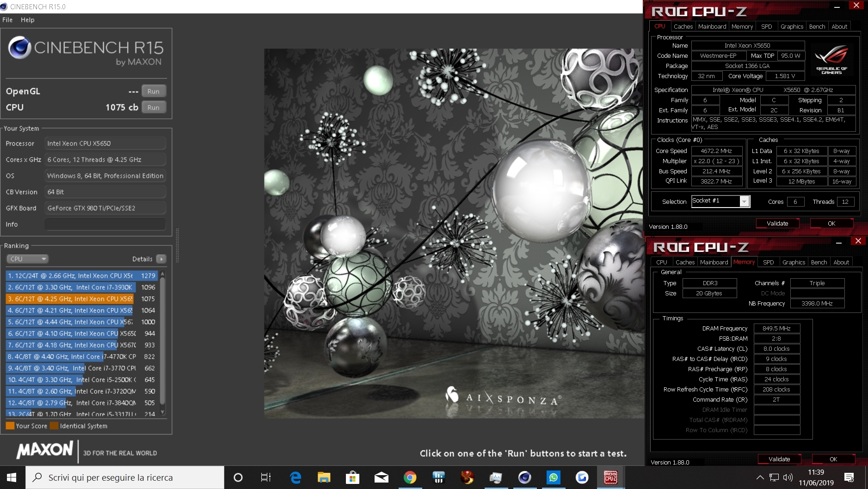This screenshot has height=489, width=868.
Task: Open Microsoft Store from taskbar
Action: point(352,477)
